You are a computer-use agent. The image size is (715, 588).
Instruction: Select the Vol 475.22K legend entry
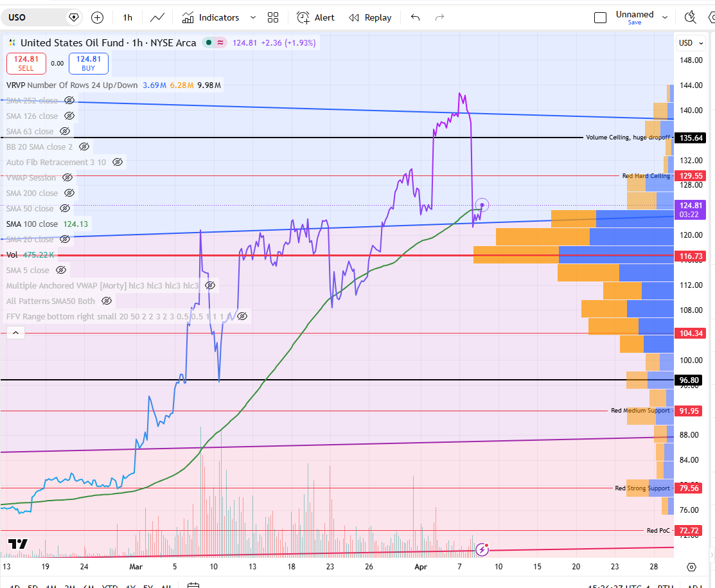30,255
